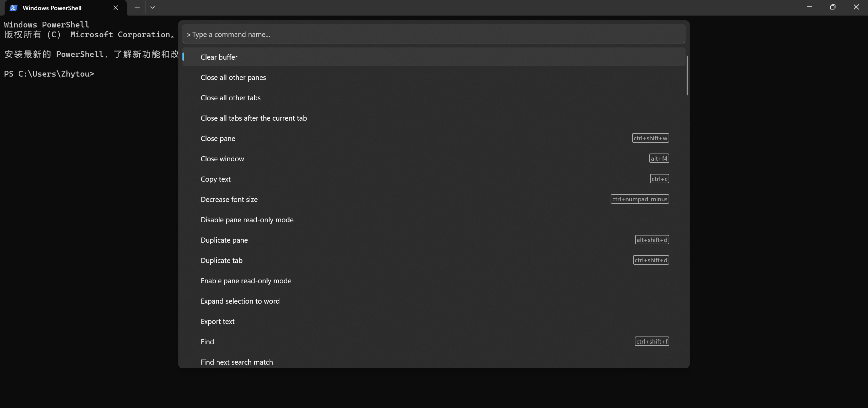Image resolution: width=868 pixels, height=408 pixels.
Task: Click the alt+shift+d shortcut badge
Action: click(652, 240)
